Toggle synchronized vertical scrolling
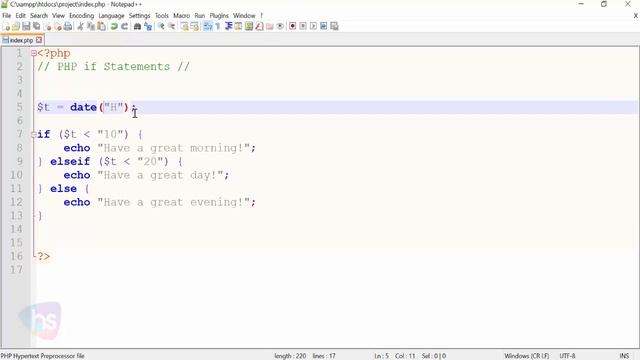Screen dimensions: 640x360 point(184,27)
